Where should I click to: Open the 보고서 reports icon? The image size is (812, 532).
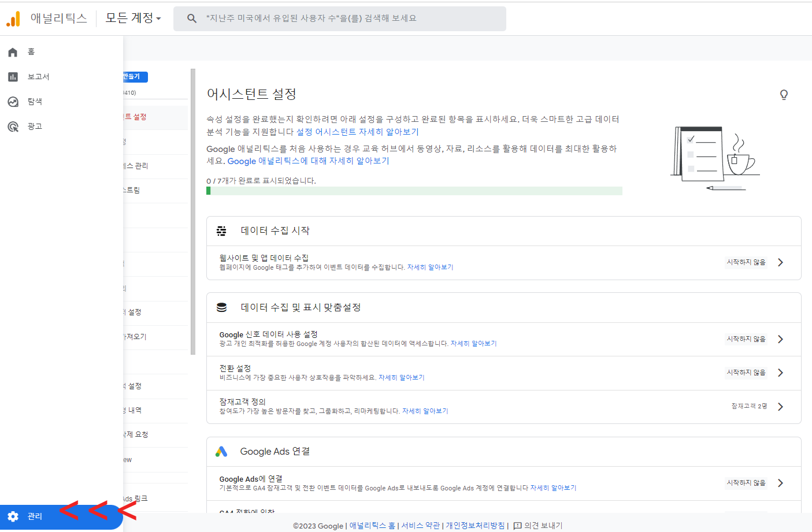[13, 77]
